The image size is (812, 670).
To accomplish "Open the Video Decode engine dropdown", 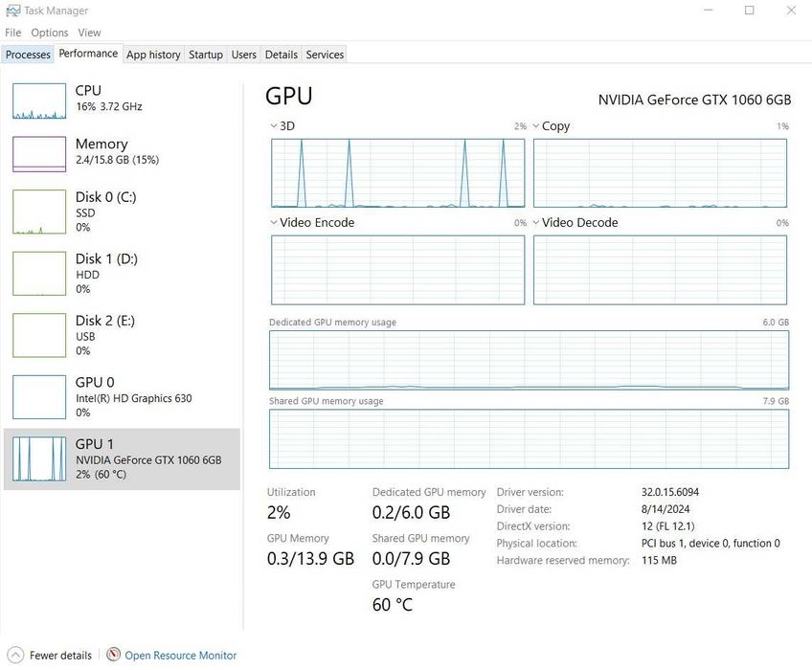I will [x=536, y=223].
